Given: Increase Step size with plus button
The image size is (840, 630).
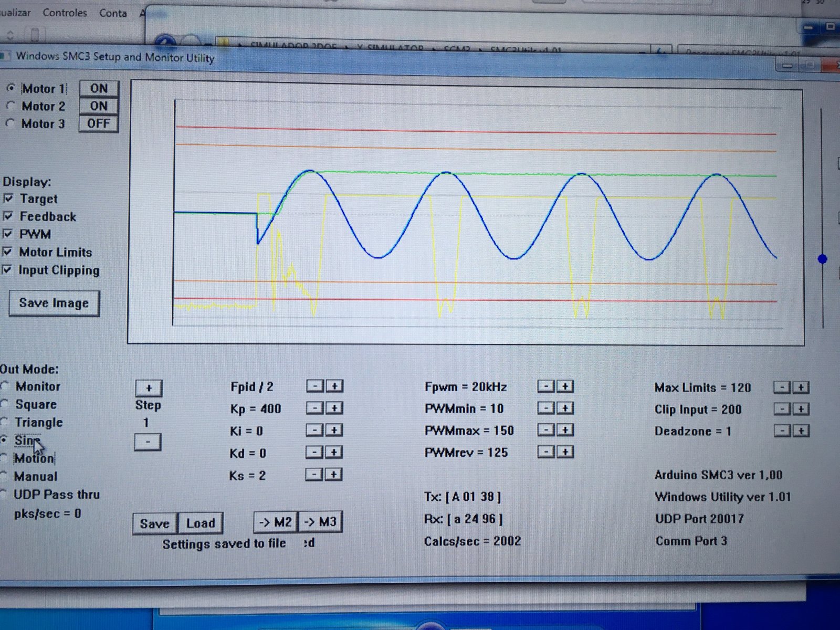Looking at the screenshot, I should [x=149, y=388].
